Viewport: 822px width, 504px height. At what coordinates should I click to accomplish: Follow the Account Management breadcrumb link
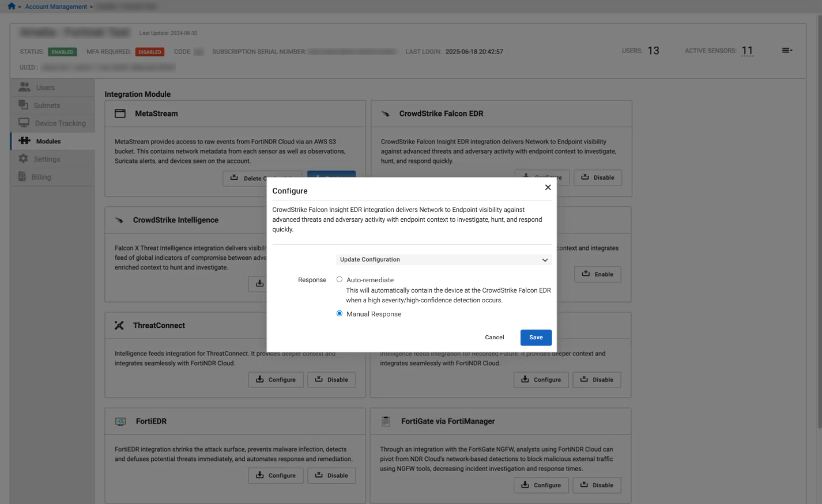56,7
